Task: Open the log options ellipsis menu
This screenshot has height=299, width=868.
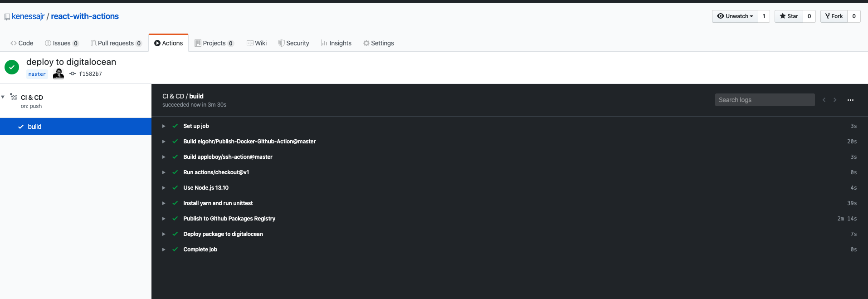Action: click(850, 100)
